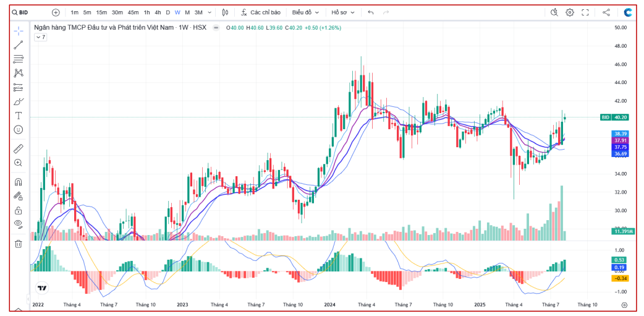
Task: Undo the last chart action
Action: [x=370, y=12]
